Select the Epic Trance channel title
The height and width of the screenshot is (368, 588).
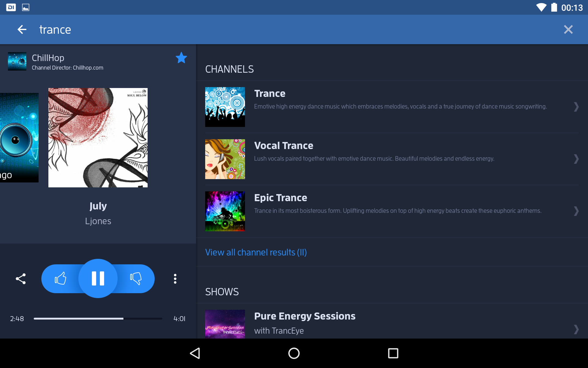point(281,198)
